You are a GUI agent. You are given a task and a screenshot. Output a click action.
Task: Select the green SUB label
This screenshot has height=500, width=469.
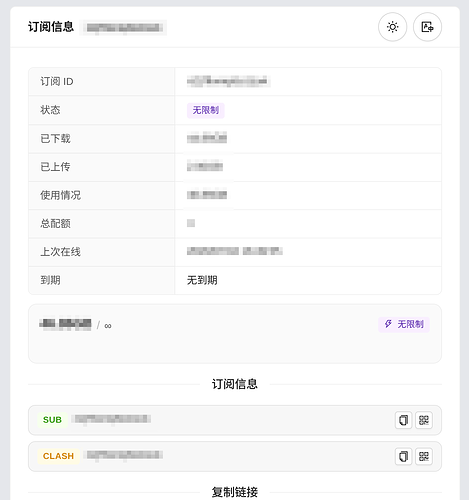click(x=52, y=420)
